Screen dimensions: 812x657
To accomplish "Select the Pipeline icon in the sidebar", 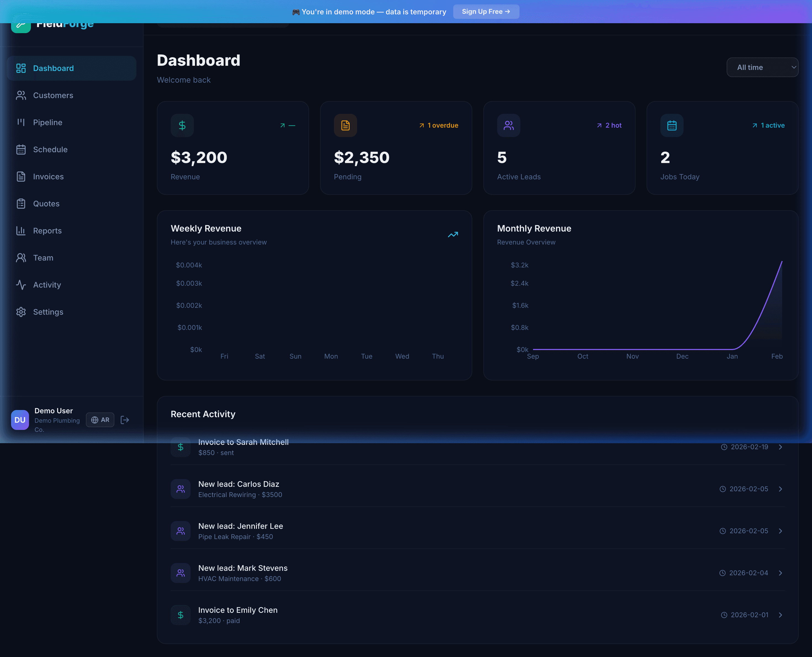I will point(21,122).
